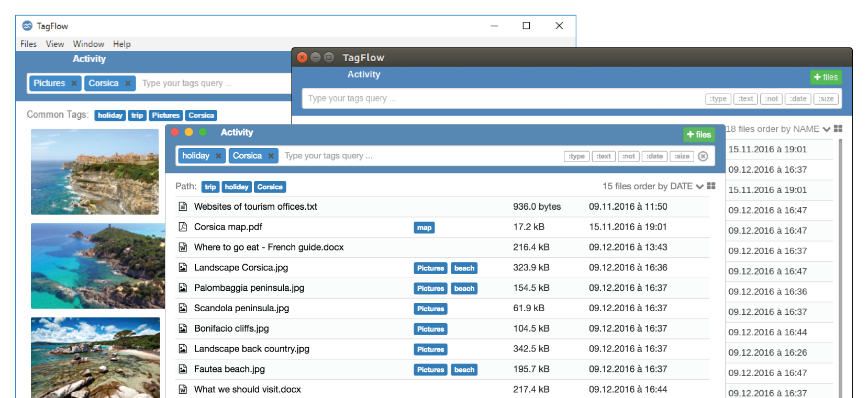Click the PDF file icon for Corsica map
Screen dimensions: 868x398
pos(183,227)
